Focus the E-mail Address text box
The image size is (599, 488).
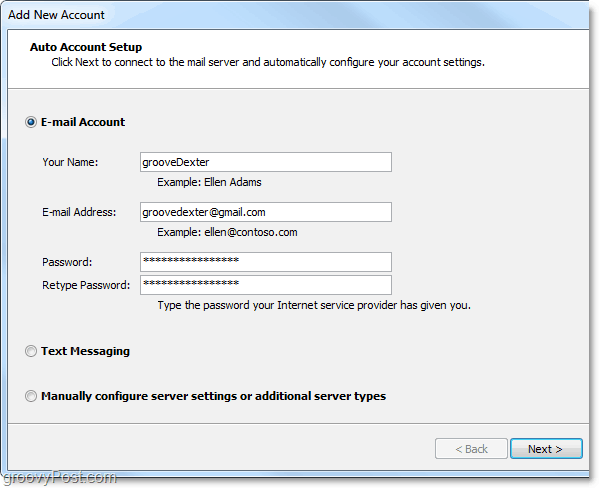[x=266, y=212]
